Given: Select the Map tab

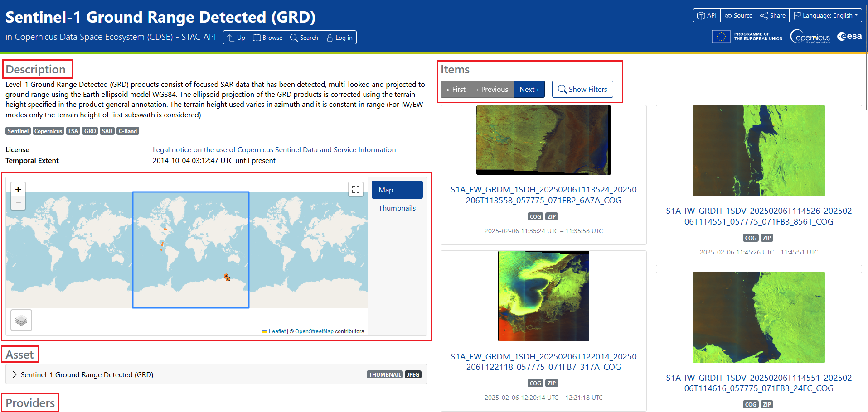Looking at the screenshot, I should [x=397, y=190].
